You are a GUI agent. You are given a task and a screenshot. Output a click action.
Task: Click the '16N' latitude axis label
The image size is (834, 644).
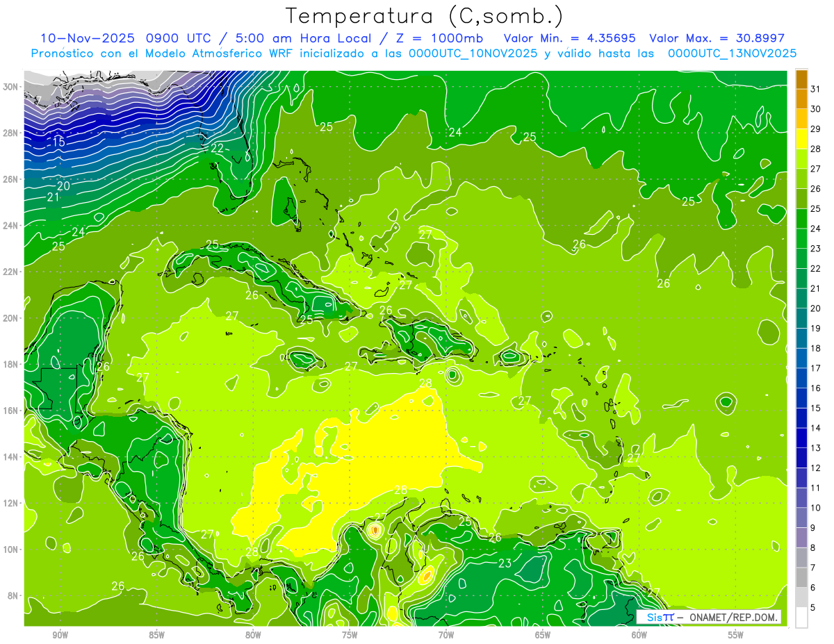tap(10, 411)
